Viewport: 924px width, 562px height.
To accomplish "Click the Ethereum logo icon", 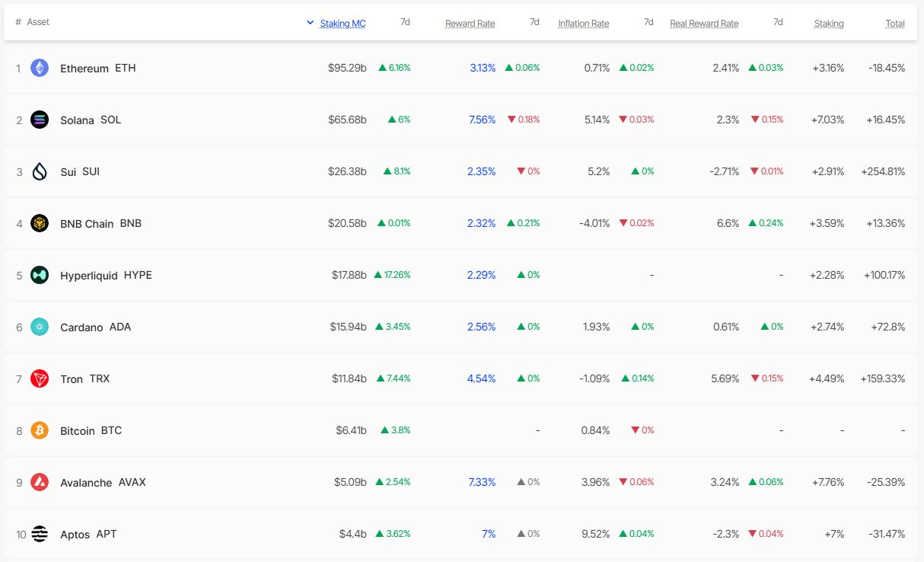I will (x=40, y=68).
